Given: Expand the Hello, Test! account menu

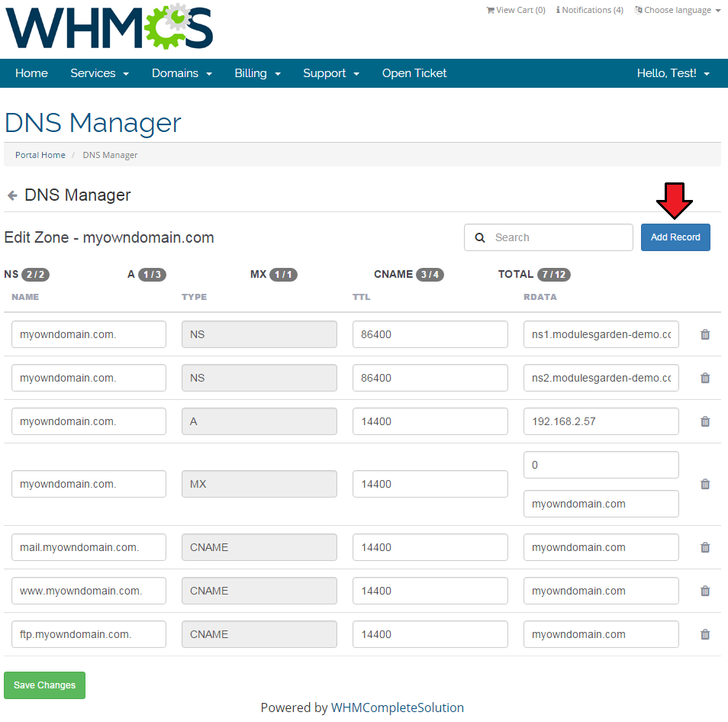Looking at the screenshot, I should (673, 73).
